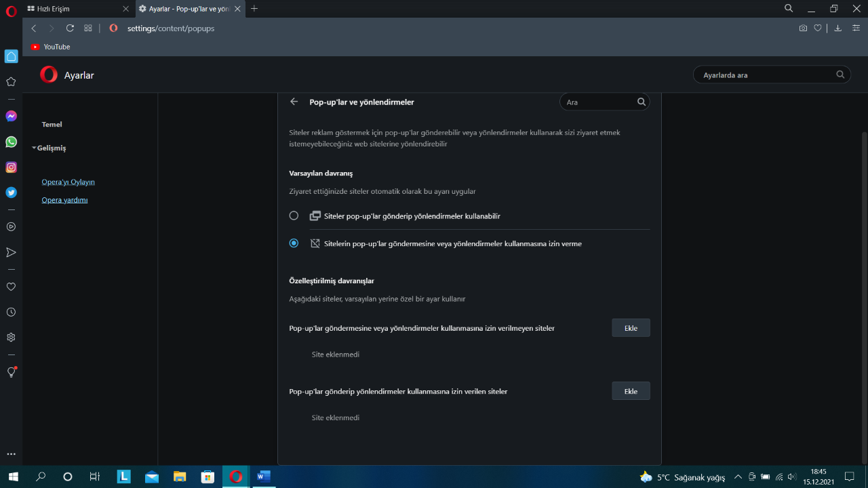This screenshot has width=868, height=488.
Task: Open a new tab with the plus button
Action: (x=254, y=8)
